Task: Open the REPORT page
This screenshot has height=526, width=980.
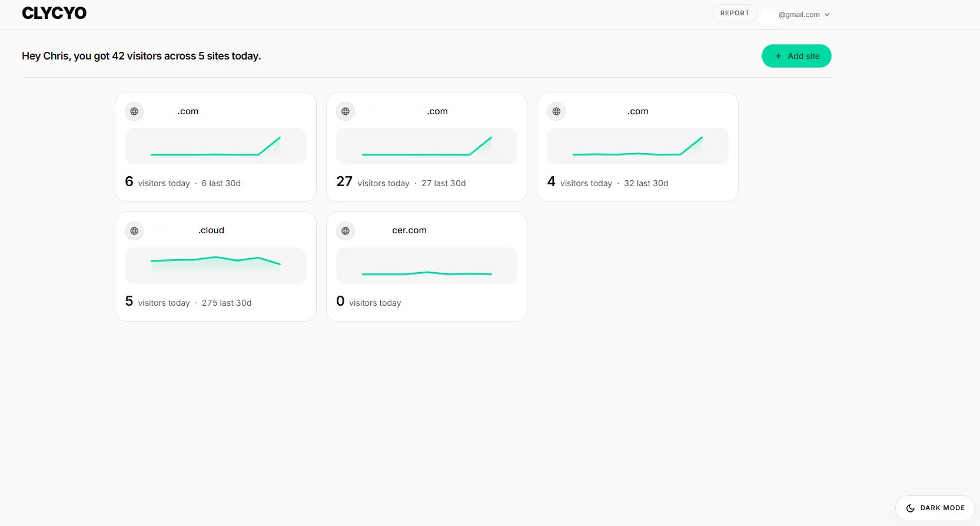Action: [735, 13]
